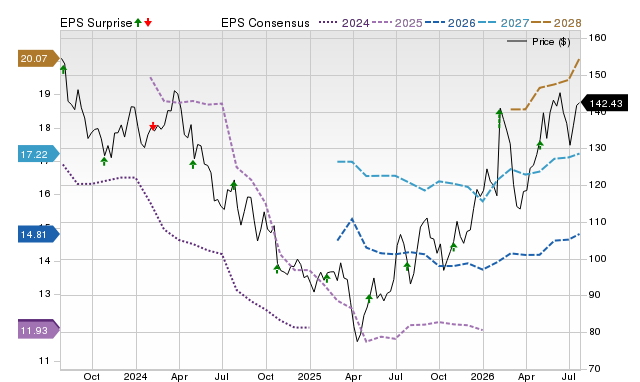Select the 2025 EPS consensus legend entry
The height and width of the screenshot is (382, 640).
coord(397,23)
